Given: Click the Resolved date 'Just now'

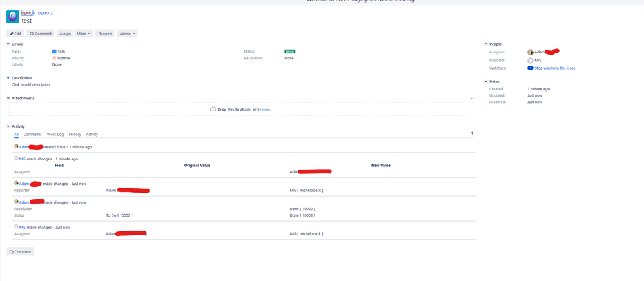Looking at the screenshot, I should (x=535, y=102).
